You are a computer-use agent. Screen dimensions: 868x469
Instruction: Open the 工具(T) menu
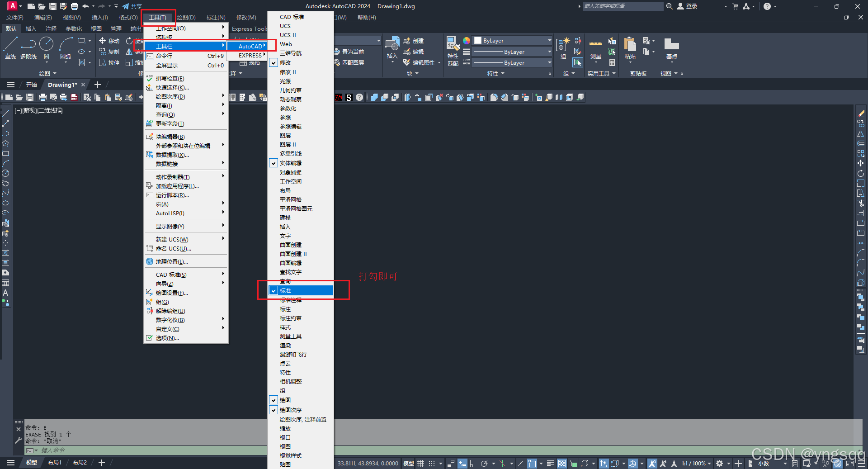tap(158, 17)
